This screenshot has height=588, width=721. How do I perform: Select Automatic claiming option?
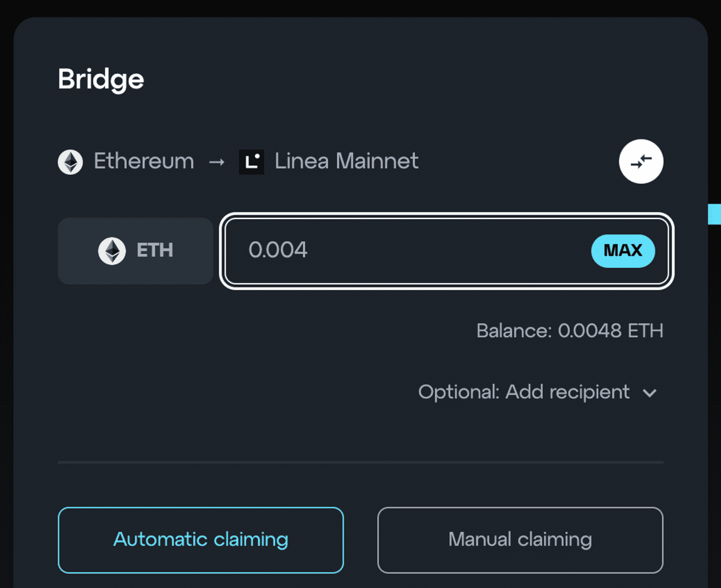(x=201, y=540)
